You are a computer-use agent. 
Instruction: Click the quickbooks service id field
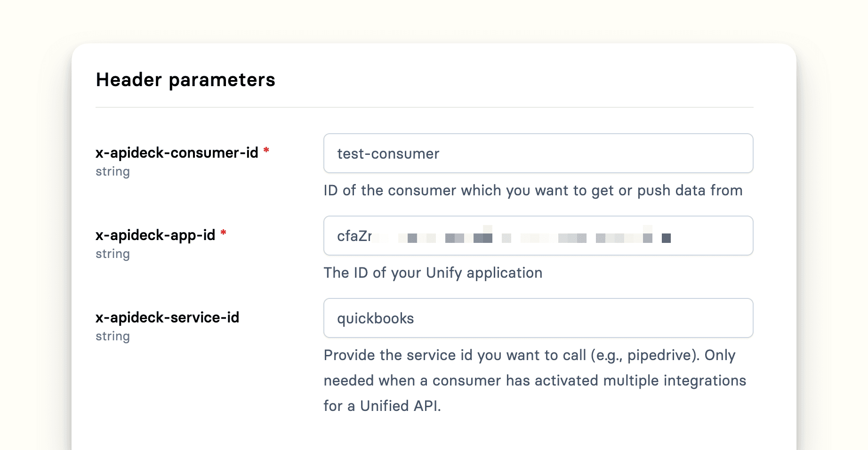tap(538, 318)
